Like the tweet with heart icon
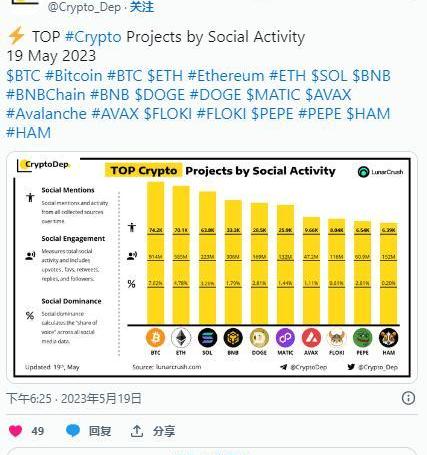427x455 pixels. click(x=15, y=431)
